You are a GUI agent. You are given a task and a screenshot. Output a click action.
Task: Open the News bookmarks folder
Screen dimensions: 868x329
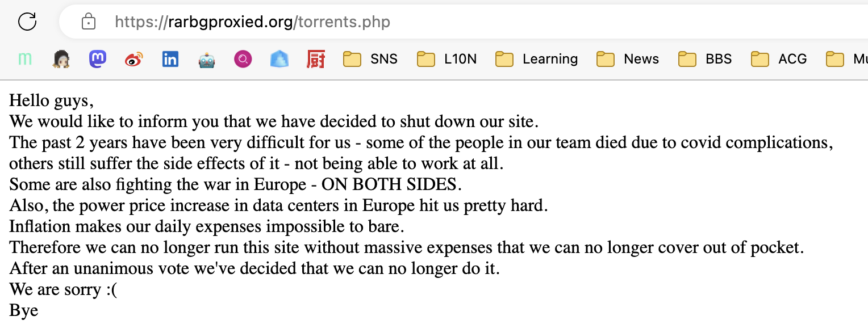(628, 59)
